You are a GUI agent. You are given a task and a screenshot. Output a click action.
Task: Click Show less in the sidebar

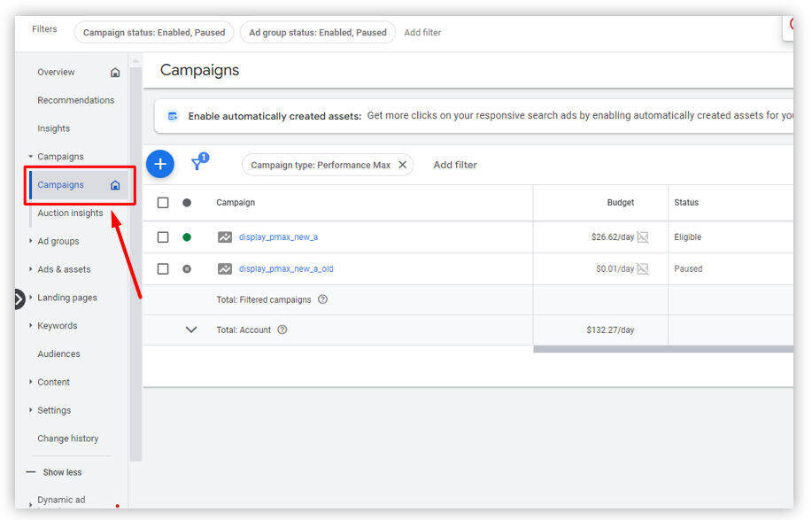62,472
